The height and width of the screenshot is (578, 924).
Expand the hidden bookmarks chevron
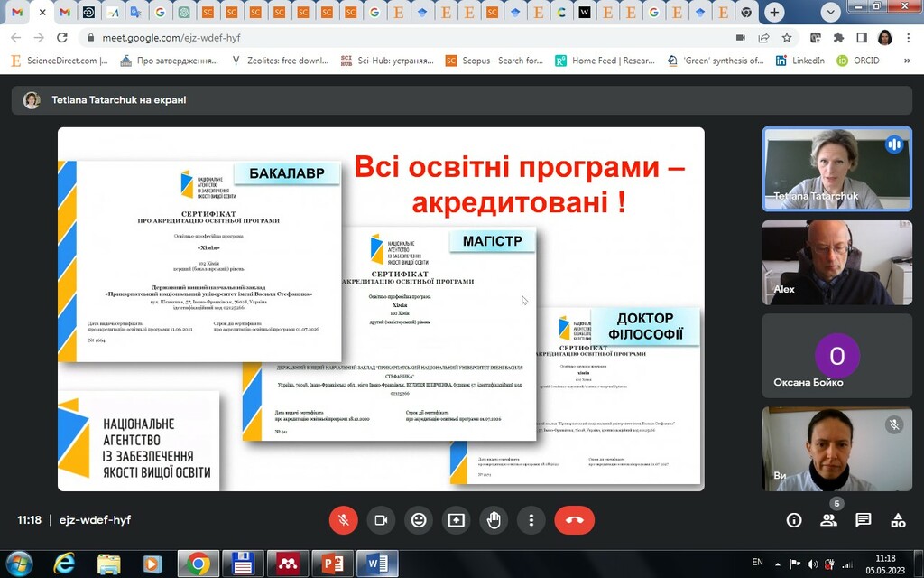[x=907, y=61]
